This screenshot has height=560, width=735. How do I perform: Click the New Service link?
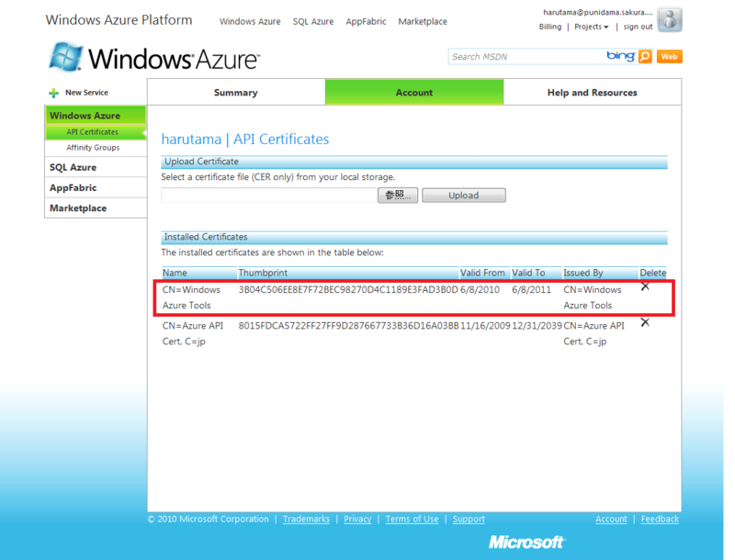pos(86,93)
